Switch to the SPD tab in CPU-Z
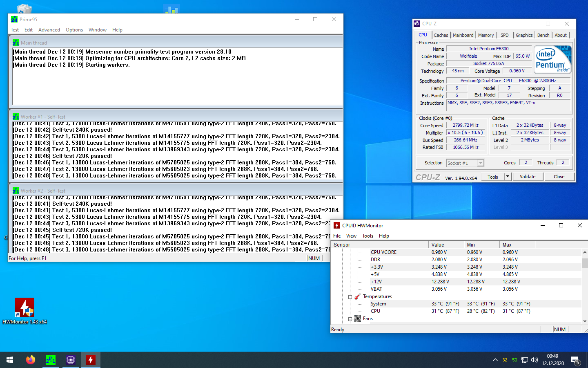Image resolution: width=588 pixels, height=368 pixels. [x=505, y=35]
